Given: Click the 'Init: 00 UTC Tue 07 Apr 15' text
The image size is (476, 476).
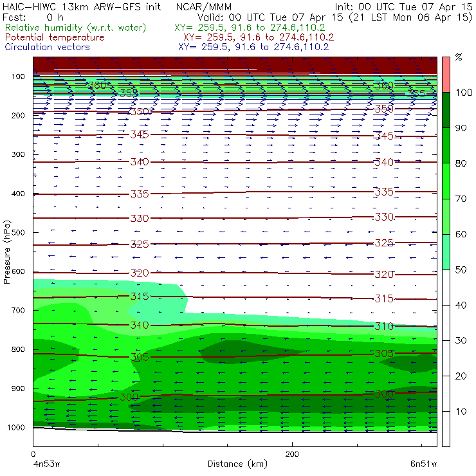Looking at the screenshot, I should click(x=403, y=7).
